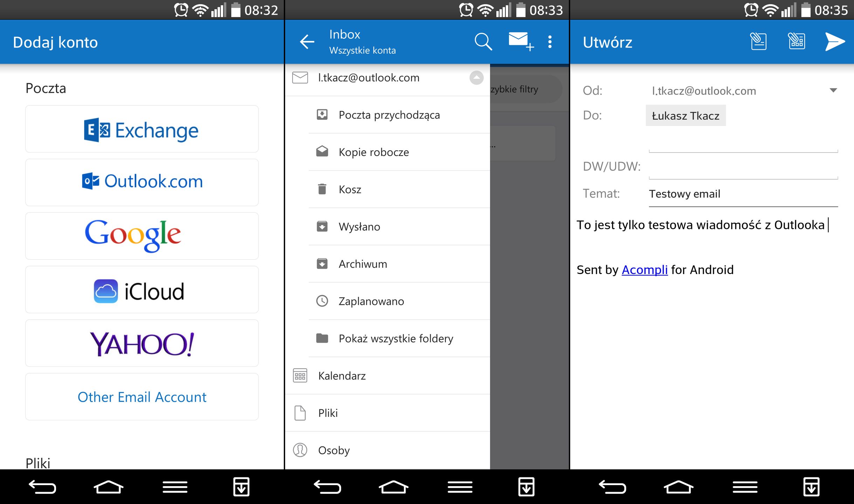Image resolution: width=854 pixels, height=504 pixels.
Task: Open Kalendarz from the side drawer
Action: coord(342,376)
